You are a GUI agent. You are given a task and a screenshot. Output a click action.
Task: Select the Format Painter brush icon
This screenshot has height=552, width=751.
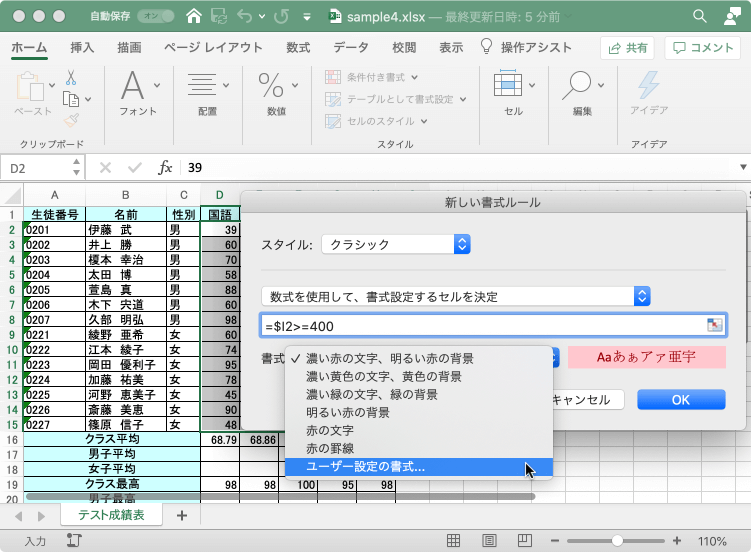pos(71,120)
